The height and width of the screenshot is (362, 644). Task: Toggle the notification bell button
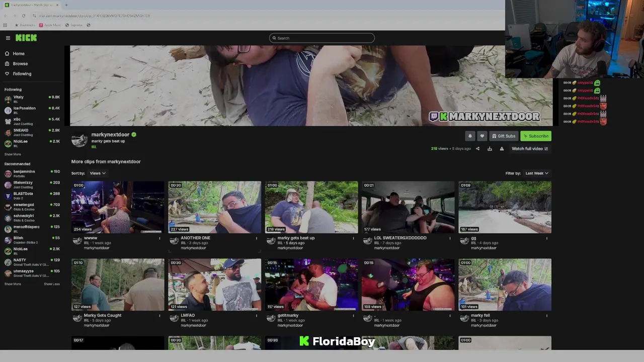coord(470,136)
